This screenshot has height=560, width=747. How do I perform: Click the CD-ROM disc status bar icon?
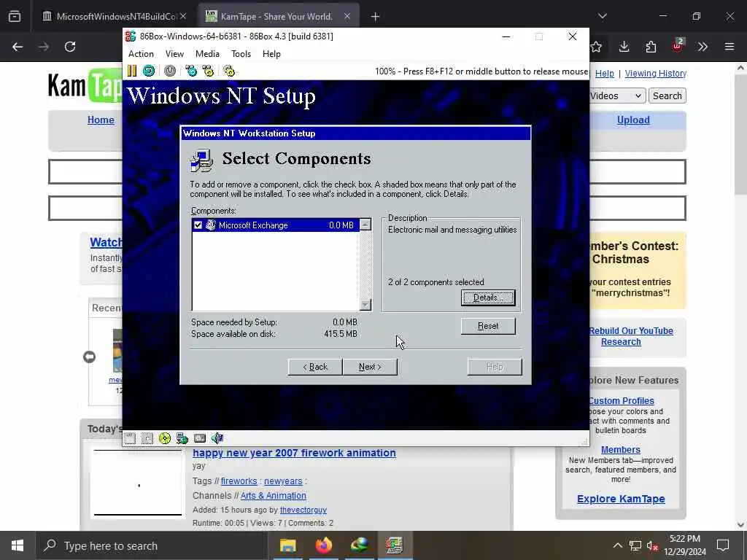point(165,438)
